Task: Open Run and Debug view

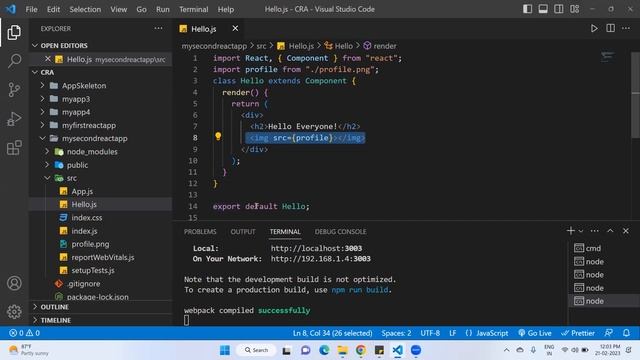Action: (x=14, y=119)
